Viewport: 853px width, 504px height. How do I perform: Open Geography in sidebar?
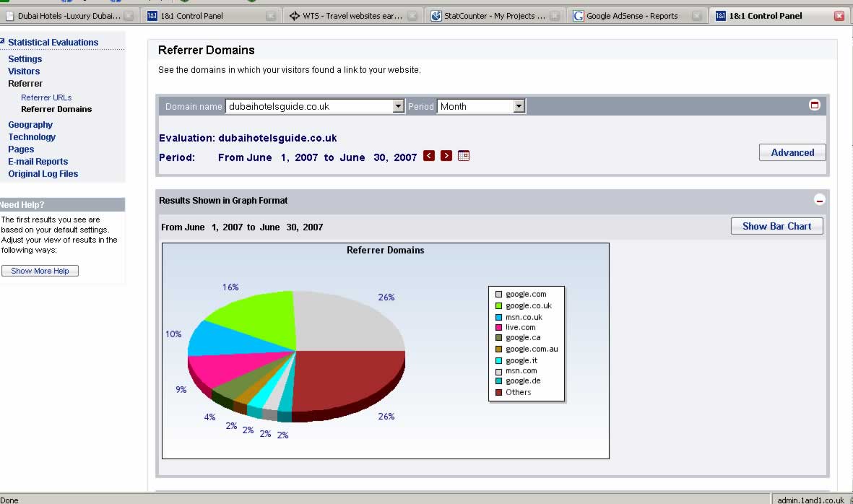30,124
